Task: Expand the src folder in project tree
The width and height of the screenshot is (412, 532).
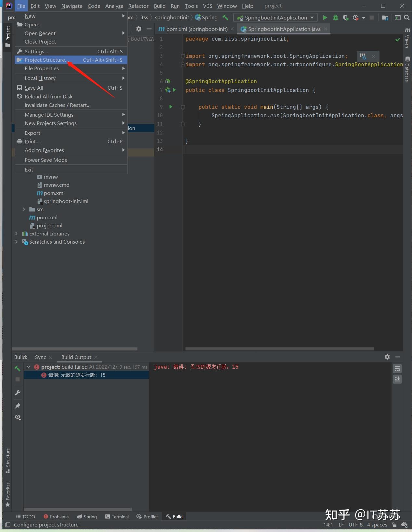Action: click(x=23, y=209)
